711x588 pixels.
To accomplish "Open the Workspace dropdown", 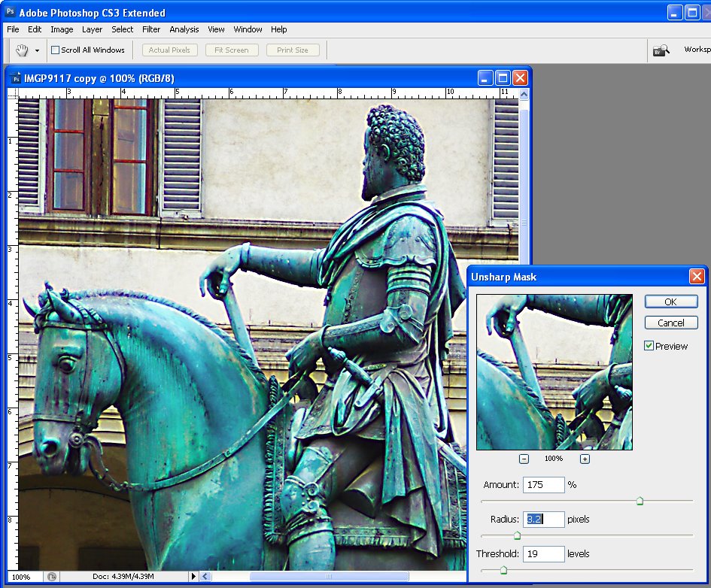I will (697, 50).
